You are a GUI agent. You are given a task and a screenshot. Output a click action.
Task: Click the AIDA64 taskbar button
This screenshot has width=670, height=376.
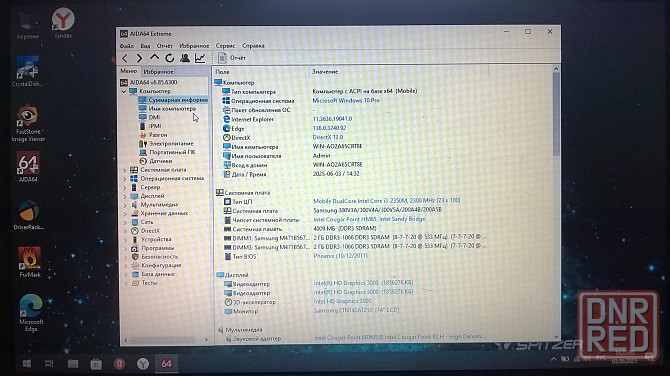point(166,364)
